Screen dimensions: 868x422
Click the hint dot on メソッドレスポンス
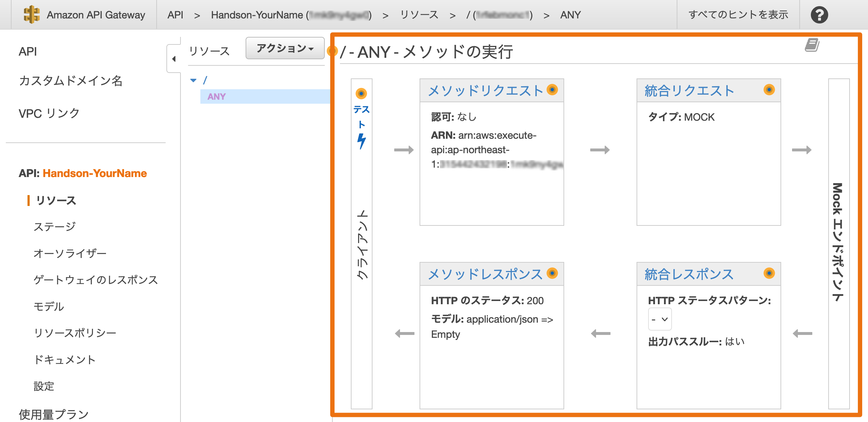point(552,273)
